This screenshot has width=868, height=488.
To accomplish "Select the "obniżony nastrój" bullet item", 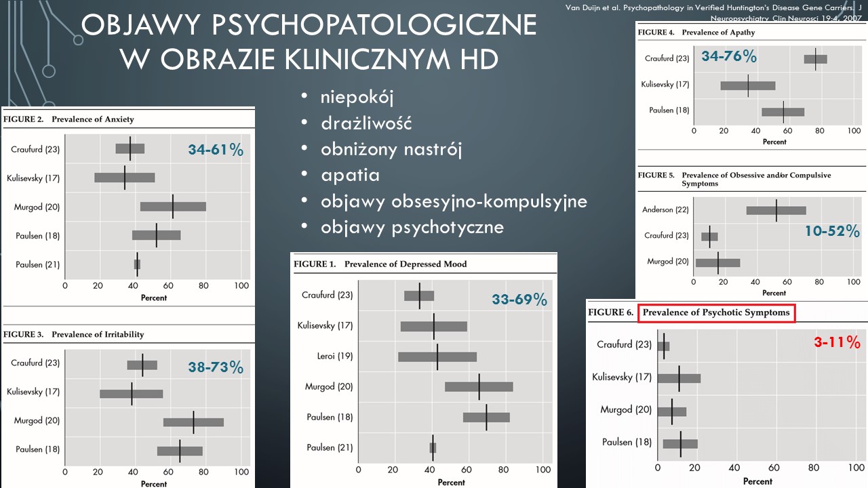I will tap(391, 149).
